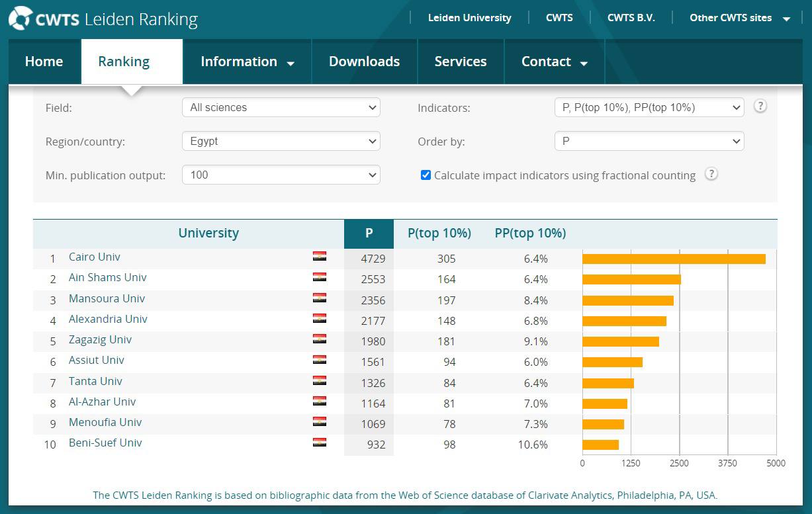Go to the Downloads tab
This screenshot has height=514, width=812.
point(364,62)
